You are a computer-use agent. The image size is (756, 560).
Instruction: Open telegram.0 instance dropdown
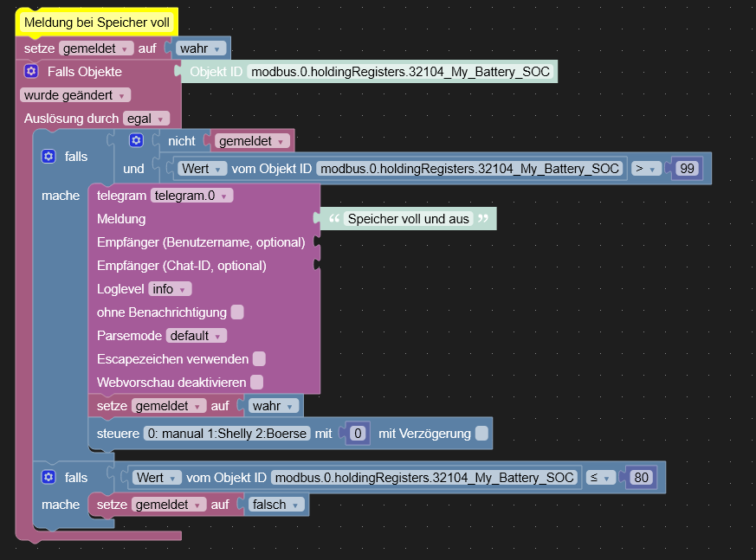point(192,196)
